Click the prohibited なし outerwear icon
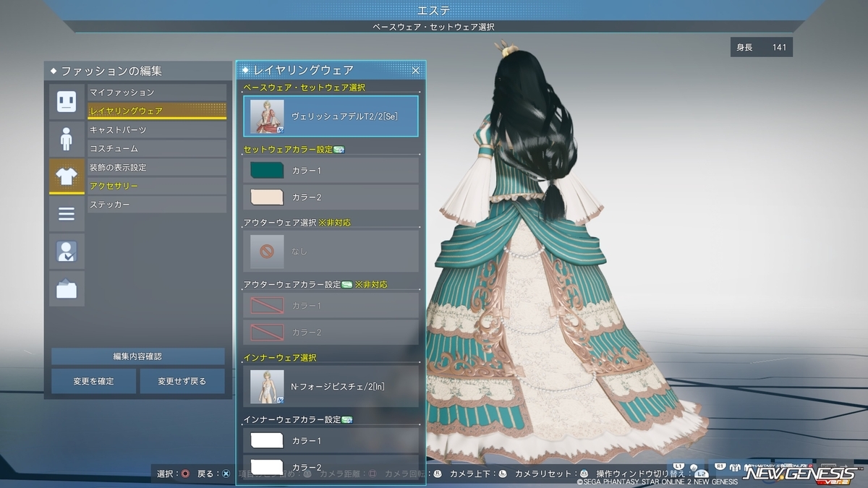This screenshot has width=868, height=488. click(x=266, y=251)
